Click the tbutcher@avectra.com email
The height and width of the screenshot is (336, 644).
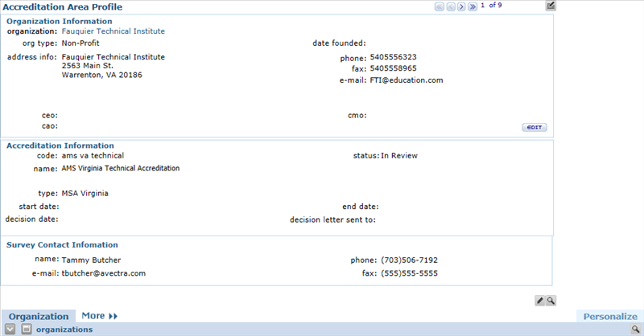(104, 273)
